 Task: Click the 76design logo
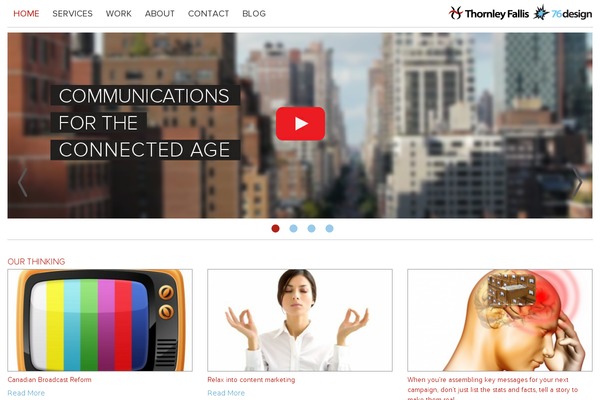(562, 13)
